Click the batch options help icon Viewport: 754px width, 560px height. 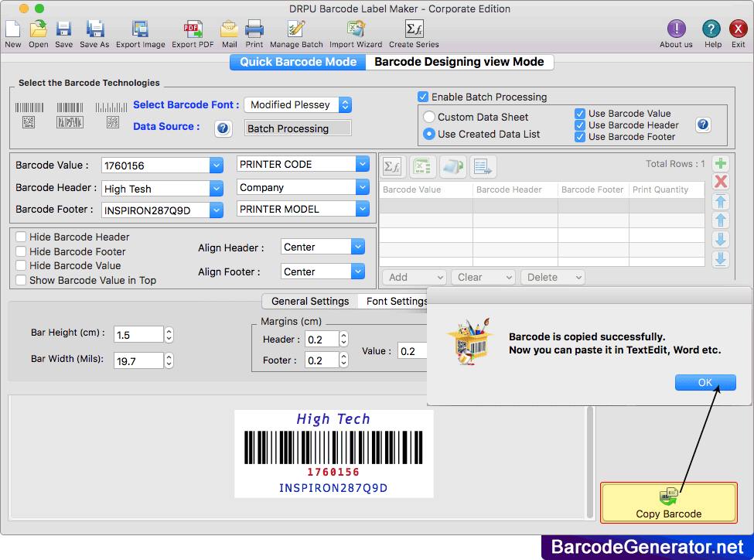(702, 125)
